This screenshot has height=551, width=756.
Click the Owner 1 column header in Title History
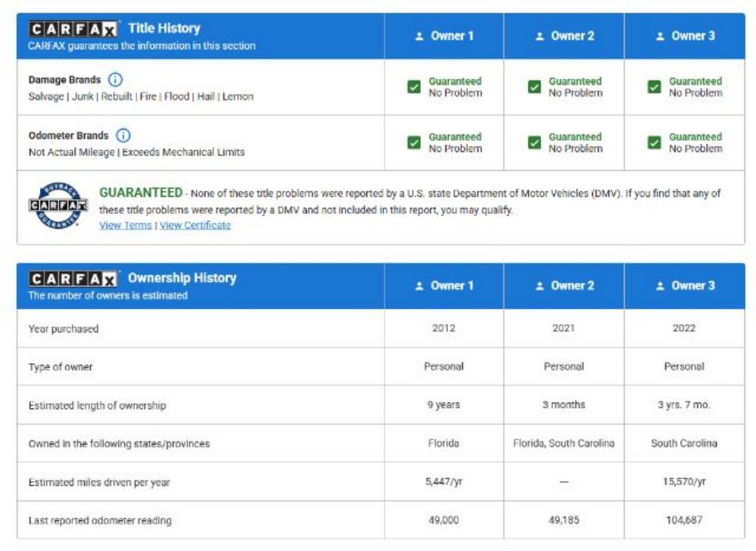click(x=444, y=36)
